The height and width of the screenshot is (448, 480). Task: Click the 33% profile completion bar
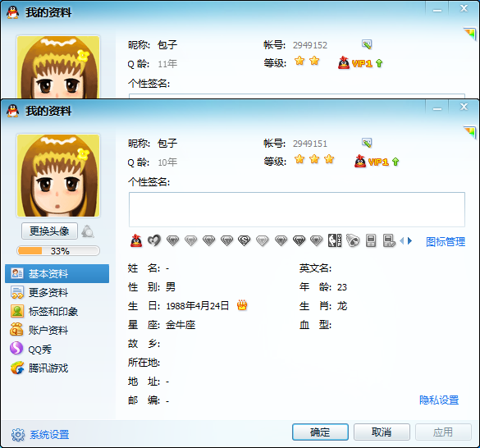58,251
